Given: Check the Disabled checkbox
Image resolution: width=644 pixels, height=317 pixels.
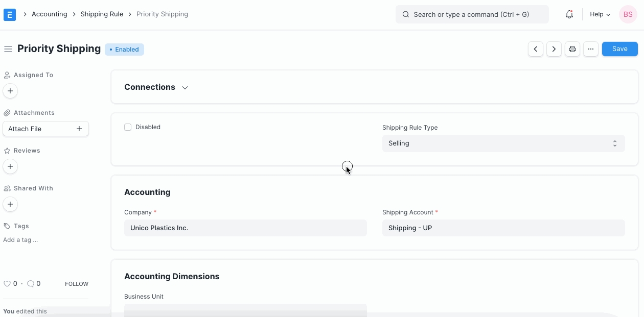Looking at the screenshot, I should point(128,127).
